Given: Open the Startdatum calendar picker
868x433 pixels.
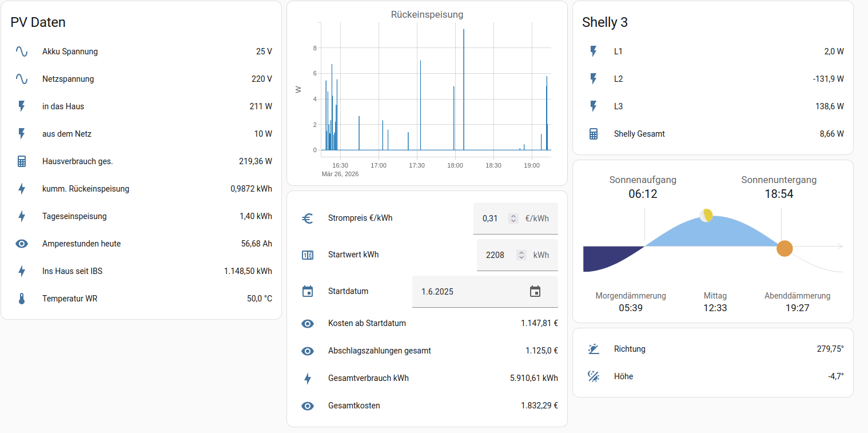Looking at the screenshot, I should (535, 292).
